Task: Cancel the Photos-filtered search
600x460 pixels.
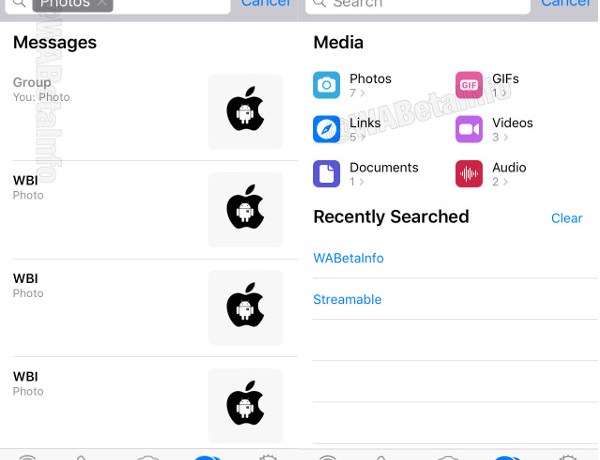Action: pyautogui.click(x=266, y=4)
